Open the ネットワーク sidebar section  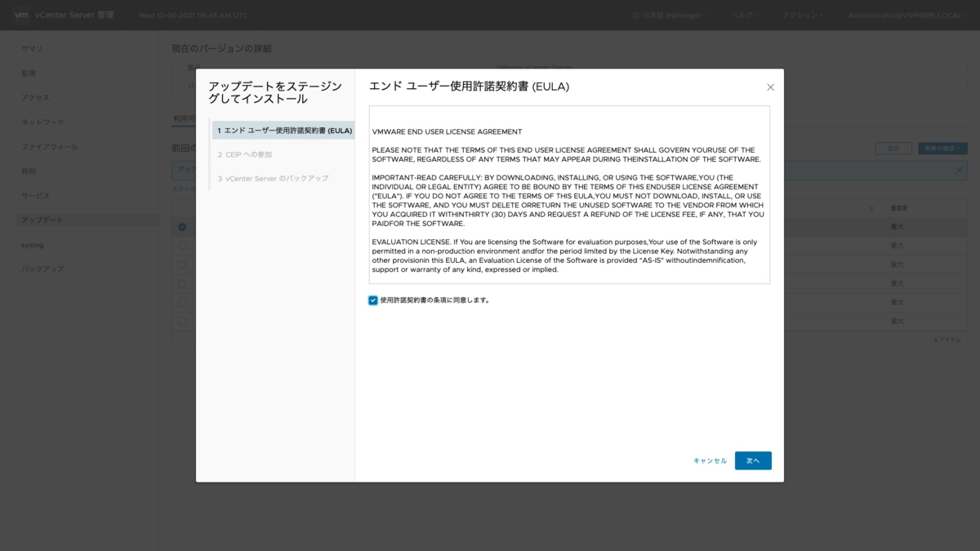click(x=41, y=121)
